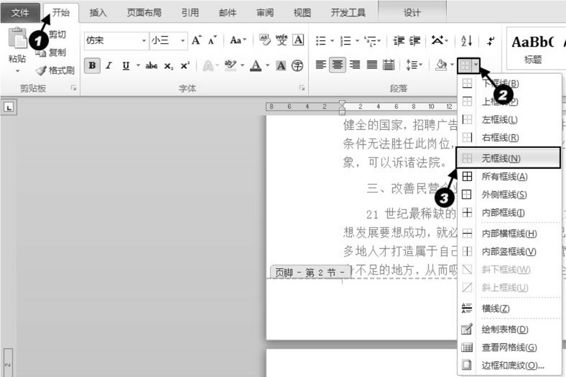Click the decrease indent icon
The height and width of the screenshot is (377, 566).
coord(399,41)
